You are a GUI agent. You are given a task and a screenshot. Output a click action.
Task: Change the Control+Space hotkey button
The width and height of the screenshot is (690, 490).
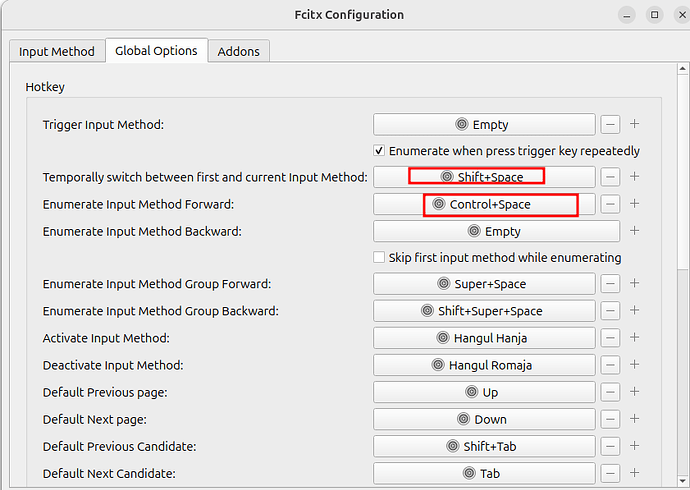(x=484, y=205)
